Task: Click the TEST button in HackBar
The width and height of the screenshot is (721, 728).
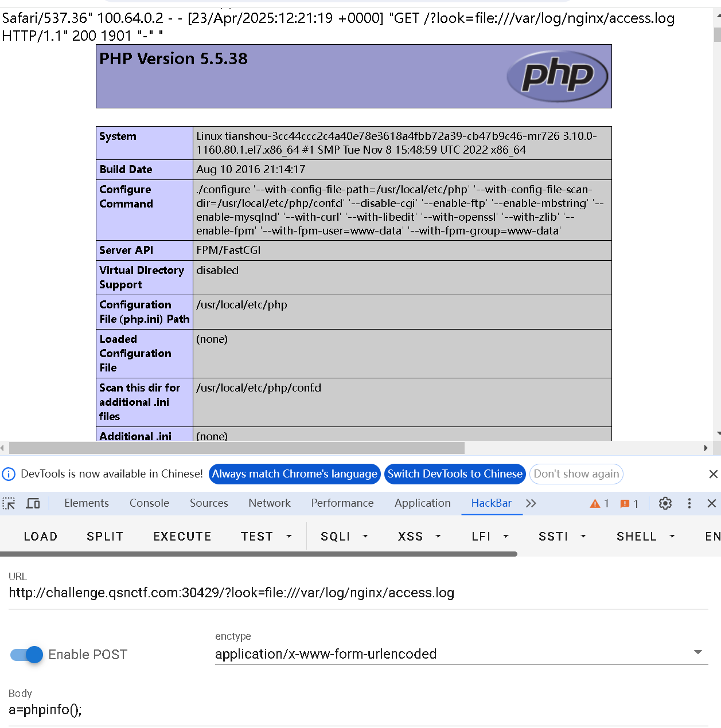Action: (257, 537)
